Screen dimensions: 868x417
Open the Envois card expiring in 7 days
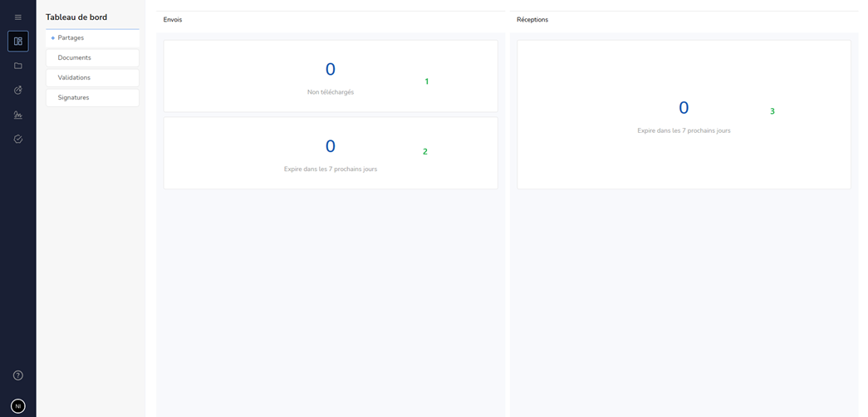pos(331,153)
